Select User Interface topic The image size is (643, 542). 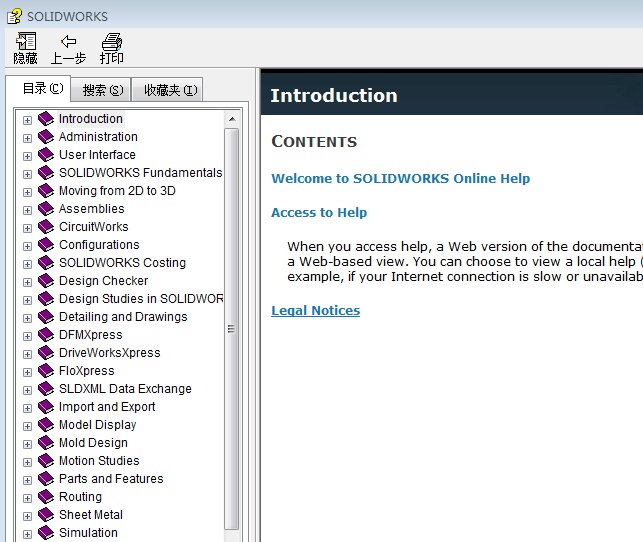[97, 155]
